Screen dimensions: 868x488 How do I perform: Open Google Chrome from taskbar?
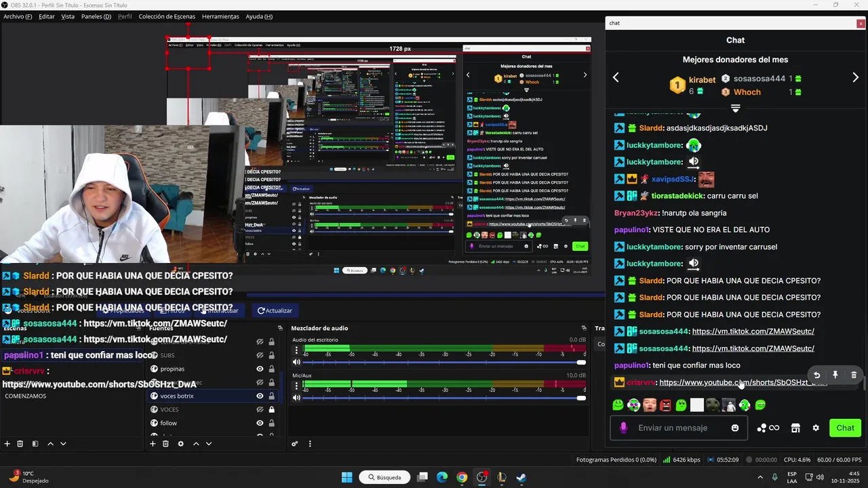pos(462,477)
